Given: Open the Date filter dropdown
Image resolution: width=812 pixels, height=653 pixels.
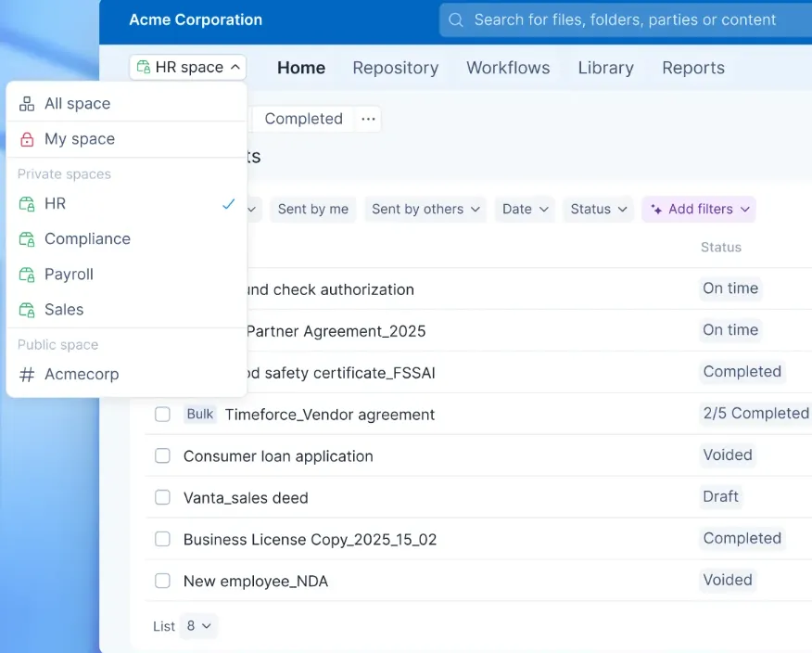Looking at the screenshot, I should pos(524,209).
